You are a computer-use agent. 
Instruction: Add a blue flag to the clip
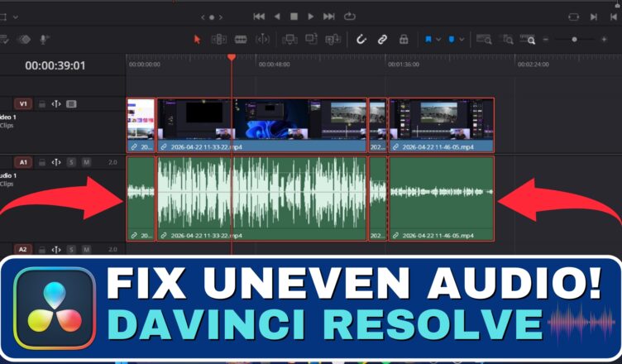pos(428,40)
